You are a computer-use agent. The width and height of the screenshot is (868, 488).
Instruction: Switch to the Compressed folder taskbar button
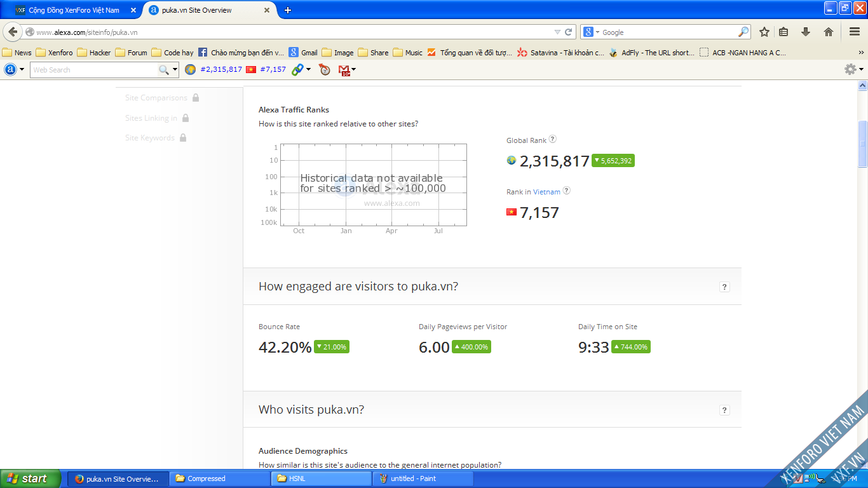pos(220,478)
